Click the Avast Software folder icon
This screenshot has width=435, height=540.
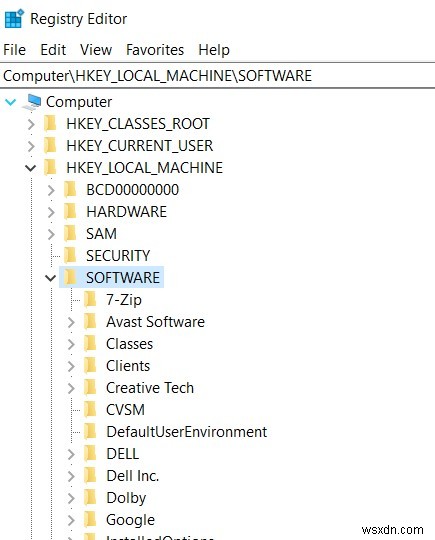point(90,322)
